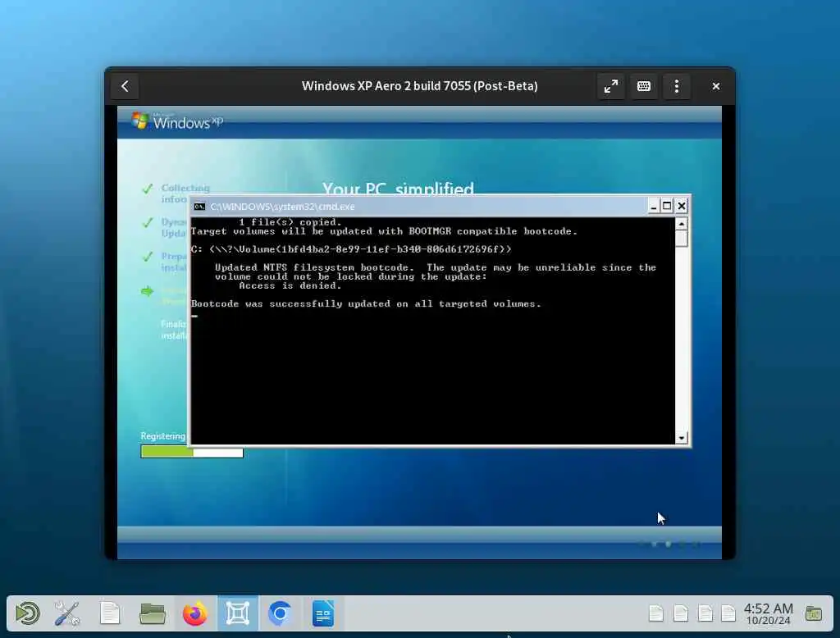Click the cmd scrollbar down arrow

tap(682, 438)
